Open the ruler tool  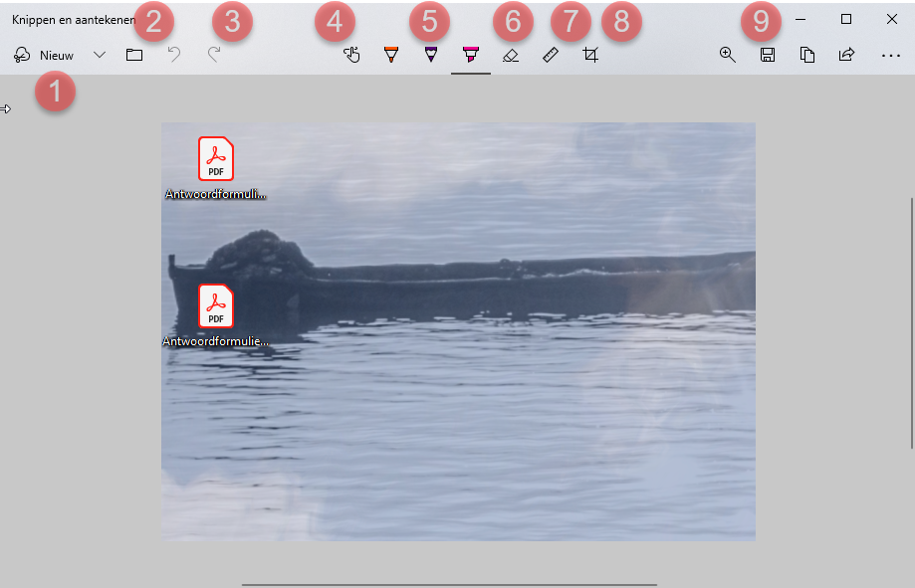(x=551, y=55)
